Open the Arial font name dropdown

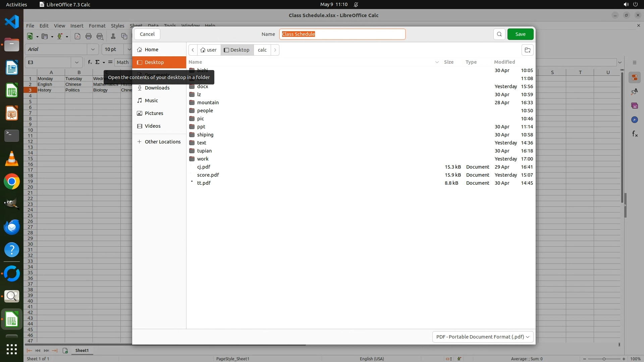pos(93,49)
